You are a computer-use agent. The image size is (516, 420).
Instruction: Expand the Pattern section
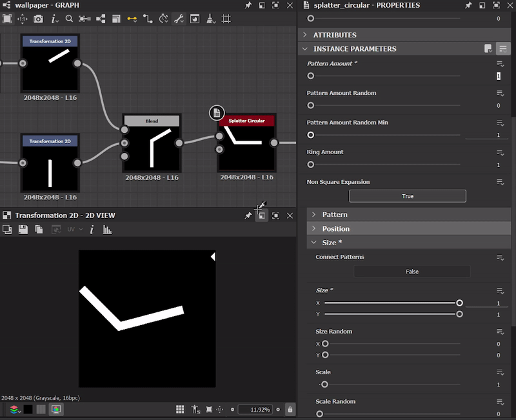click(x=334, y=214)
